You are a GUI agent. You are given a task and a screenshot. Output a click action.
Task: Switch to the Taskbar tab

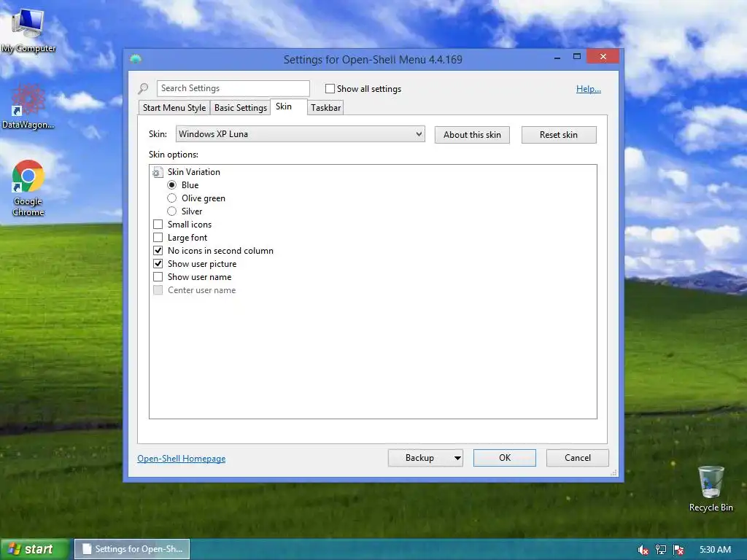pyautogui.click(x=325, y=108)
